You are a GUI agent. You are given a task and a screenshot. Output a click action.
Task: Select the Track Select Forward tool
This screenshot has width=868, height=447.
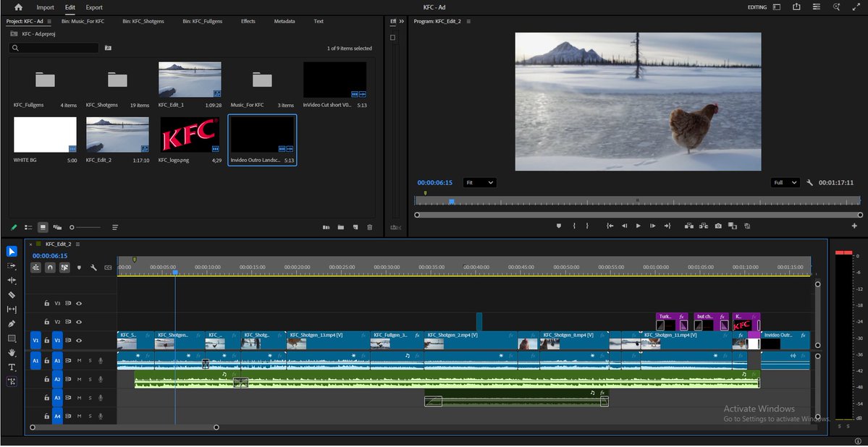coord(12,266)
